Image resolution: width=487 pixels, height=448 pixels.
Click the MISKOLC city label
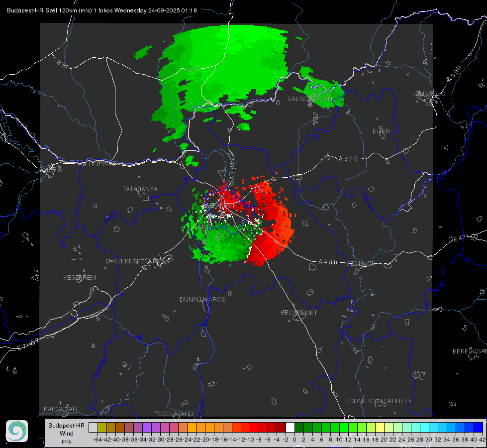[431, 94]
